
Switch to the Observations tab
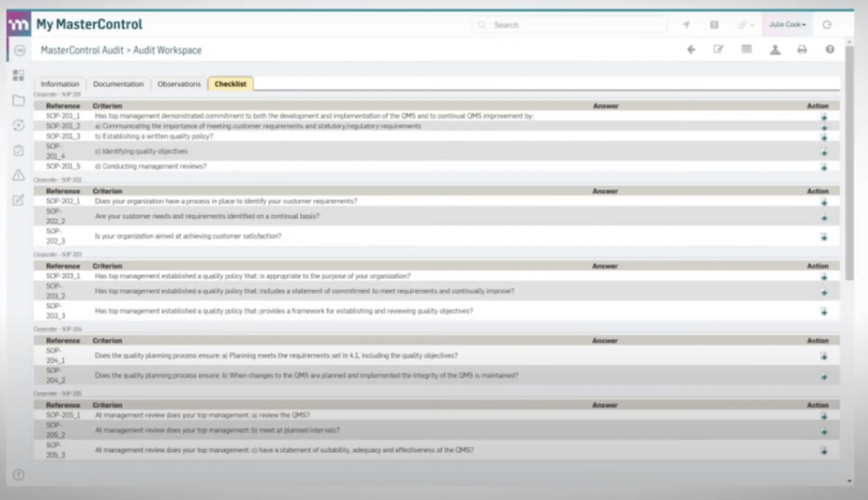[178, 84]
